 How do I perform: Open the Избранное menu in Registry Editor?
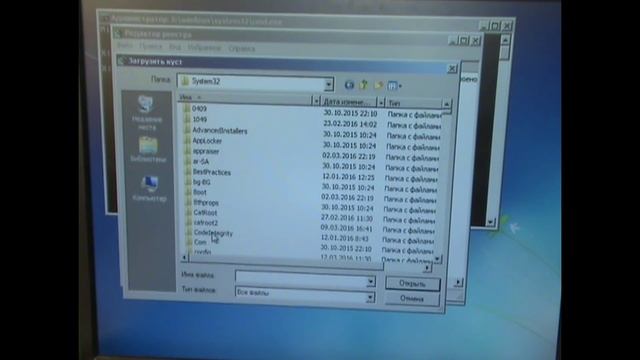(x=204, y=48)
